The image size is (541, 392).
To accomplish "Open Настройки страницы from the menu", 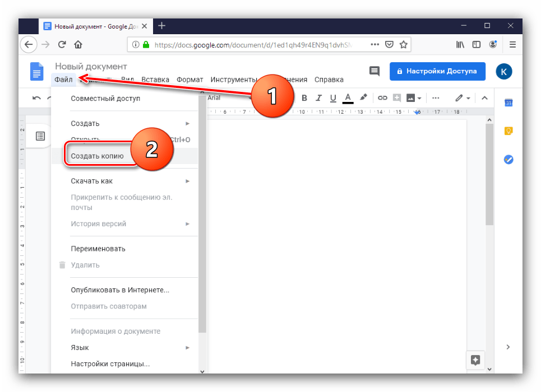I will [124, 364].
